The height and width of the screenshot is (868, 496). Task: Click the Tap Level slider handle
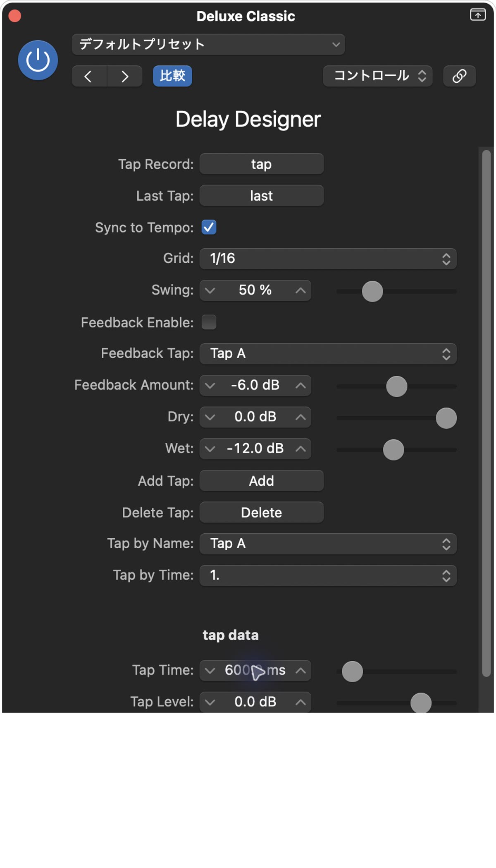[x=421, y=703]
